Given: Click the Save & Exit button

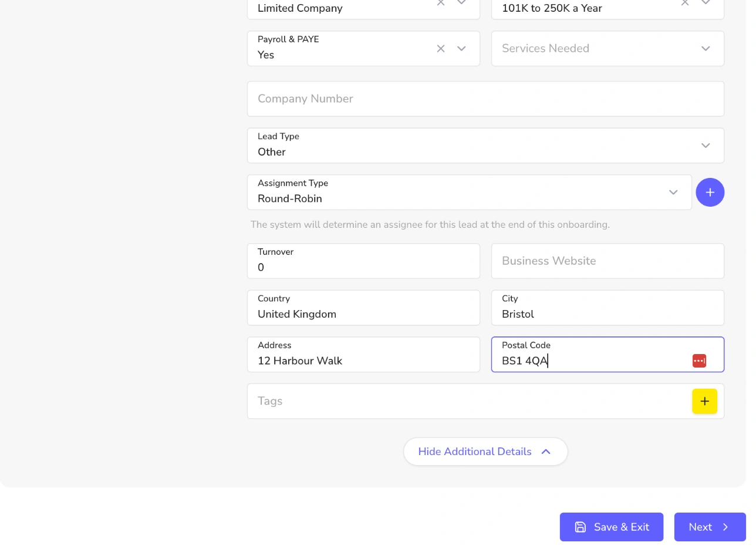Looking at the screenshot, I should point(612,527).
